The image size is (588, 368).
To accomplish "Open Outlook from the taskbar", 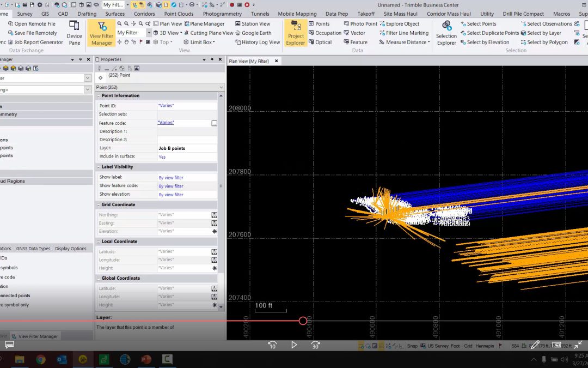I will (62, 359).
